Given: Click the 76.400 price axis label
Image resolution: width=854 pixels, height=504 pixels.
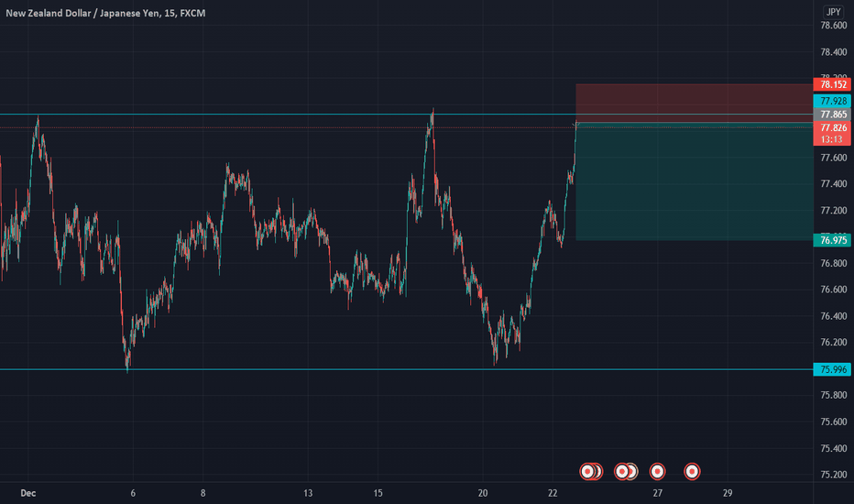Looking at the screenshot, I should click(x=833, y=316).
